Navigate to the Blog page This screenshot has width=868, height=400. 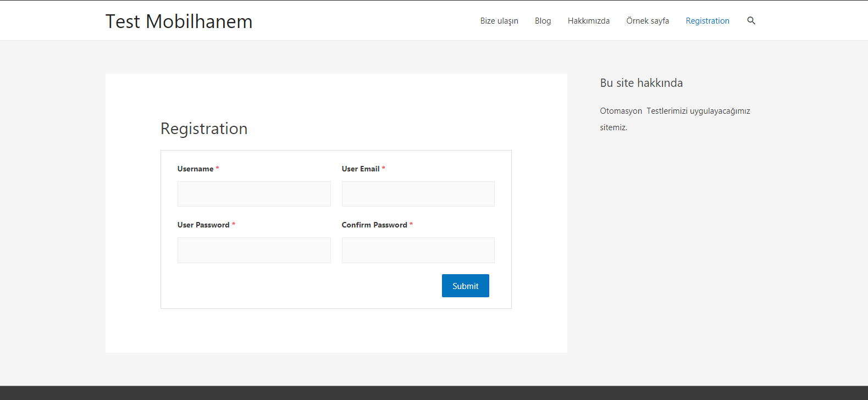(543, 21)
